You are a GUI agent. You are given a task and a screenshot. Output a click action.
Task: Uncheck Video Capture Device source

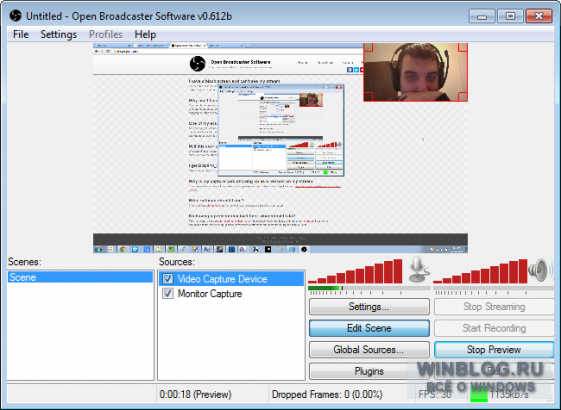coord(168,279)
